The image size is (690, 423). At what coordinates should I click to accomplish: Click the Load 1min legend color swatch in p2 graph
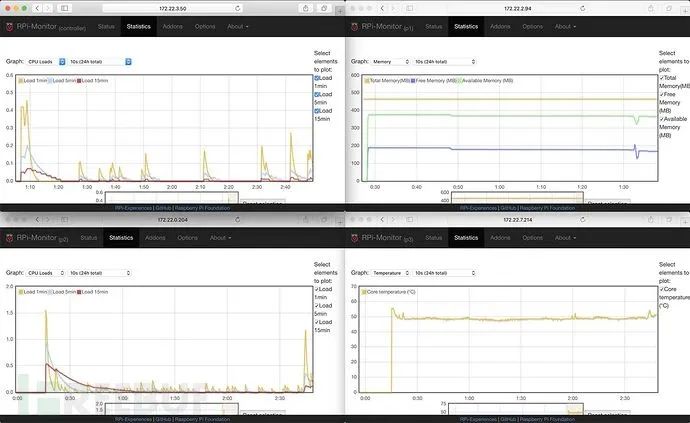(21, 292)
